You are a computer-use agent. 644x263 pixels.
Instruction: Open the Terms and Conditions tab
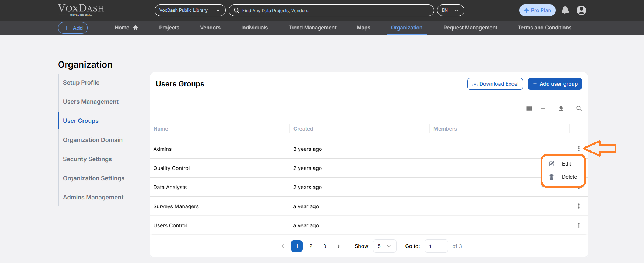545,28
